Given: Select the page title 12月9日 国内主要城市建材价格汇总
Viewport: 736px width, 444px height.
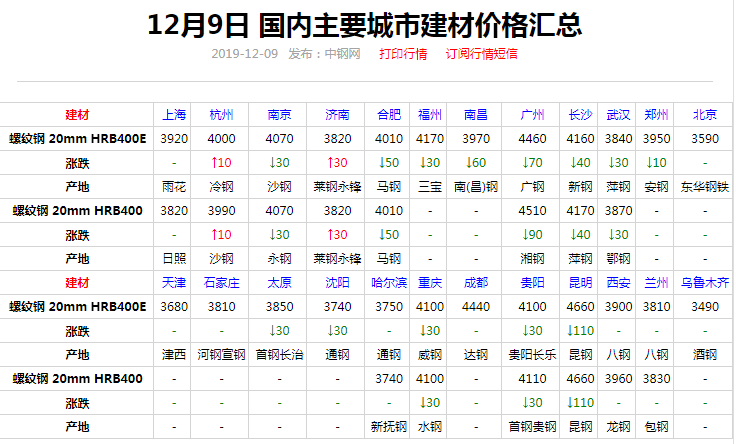Looking at the screenshot, I should pyautogui.click(x=365, y=25).
